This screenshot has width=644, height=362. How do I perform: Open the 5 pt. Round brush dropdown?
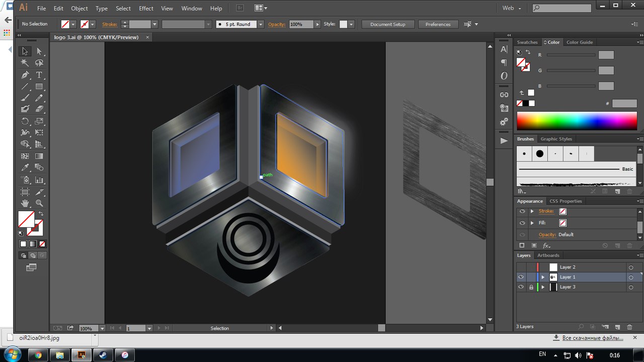click(261, 24)
